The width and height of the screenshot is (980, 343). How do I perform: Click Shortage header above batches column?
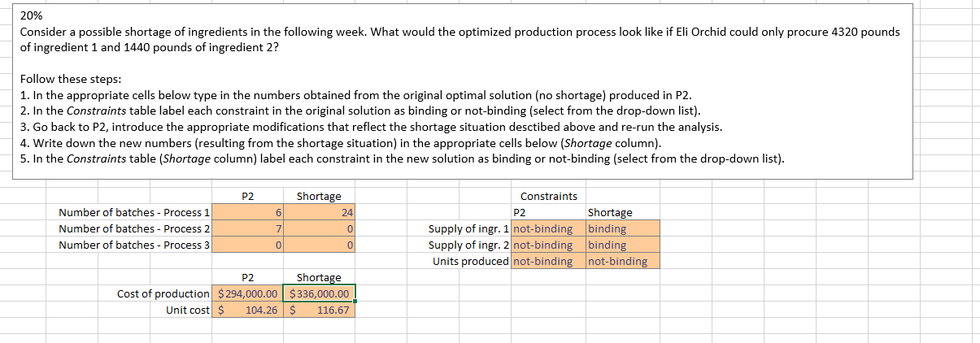tap(319, 197)
